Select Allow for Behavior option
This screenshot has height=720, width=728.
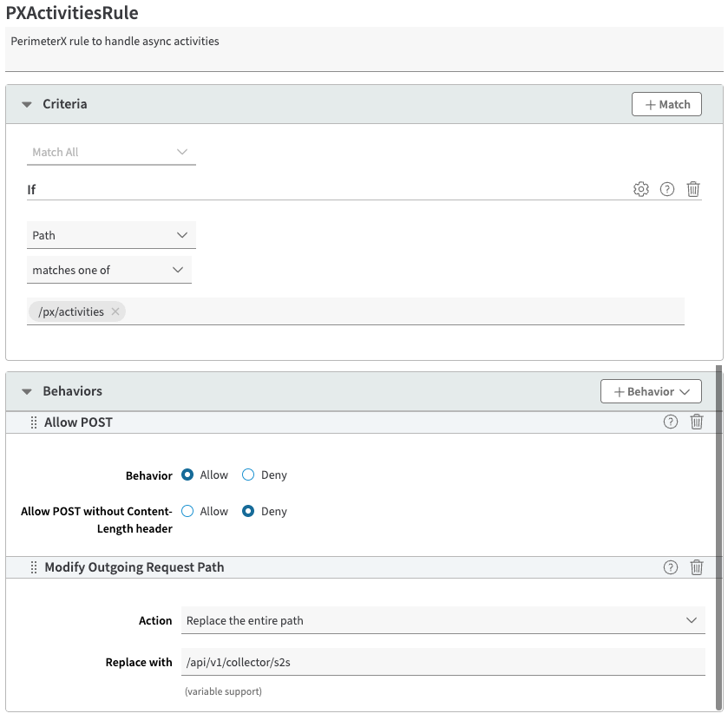[187, 475]
